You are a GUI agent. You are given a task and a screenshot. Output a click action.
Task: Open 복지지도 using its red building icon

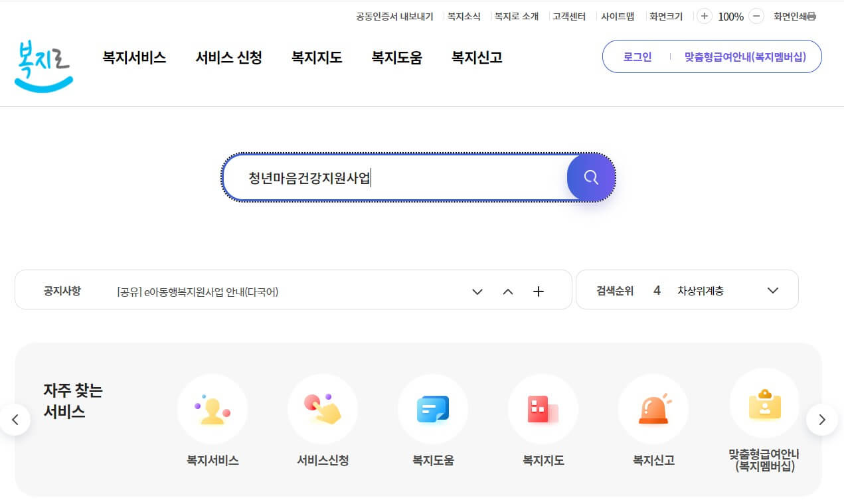pos(543,409)
